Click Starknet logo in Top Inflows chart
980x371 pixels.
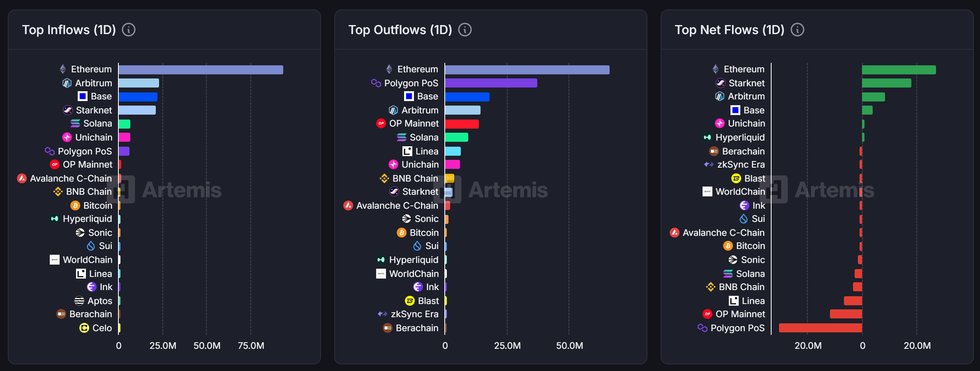click(68, 110)
